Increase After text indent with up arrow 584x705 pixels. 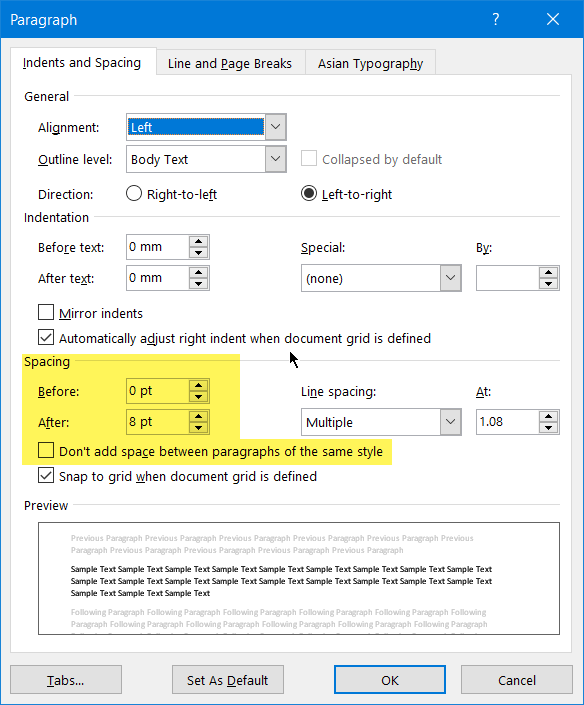point(198,272)
